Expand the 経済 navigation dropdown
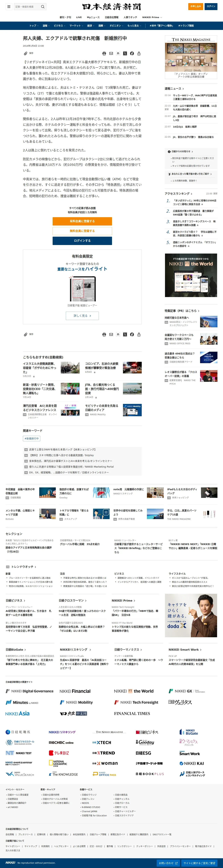The image size is (223, 868). coord(91,26)
